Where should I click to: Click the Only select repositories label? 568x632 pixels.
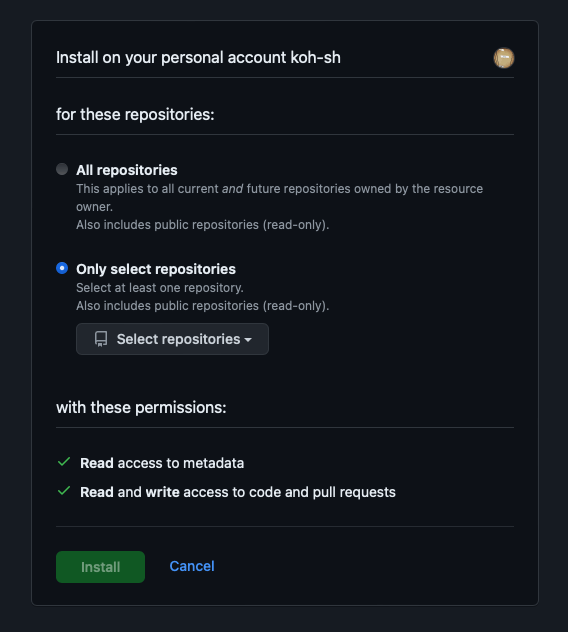pos(156,269)
